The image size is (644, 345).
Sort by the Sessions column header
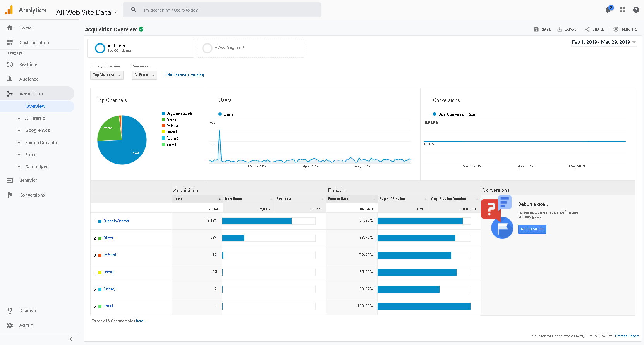300,199
